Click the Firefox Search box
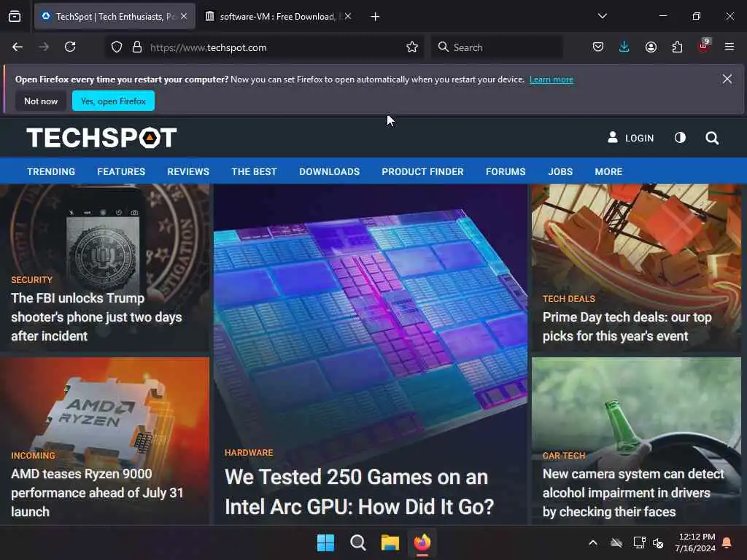 497,47
